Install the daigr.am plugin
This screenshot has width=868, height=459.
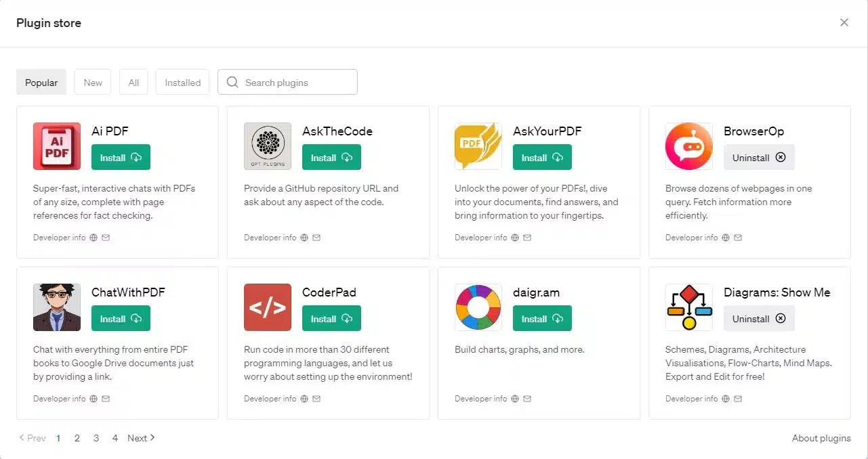click(x=542, y=318)
